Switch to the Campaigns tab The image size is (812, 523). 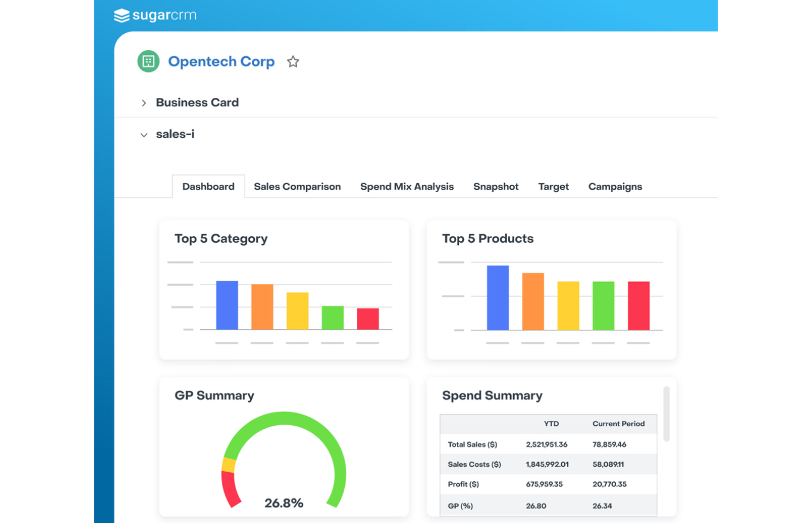point(615,187)
